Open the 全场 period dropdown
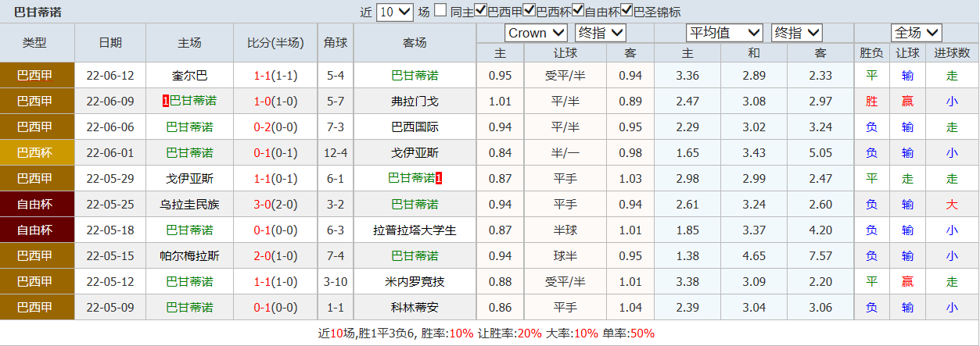980x346 pixels. point(916,33)
